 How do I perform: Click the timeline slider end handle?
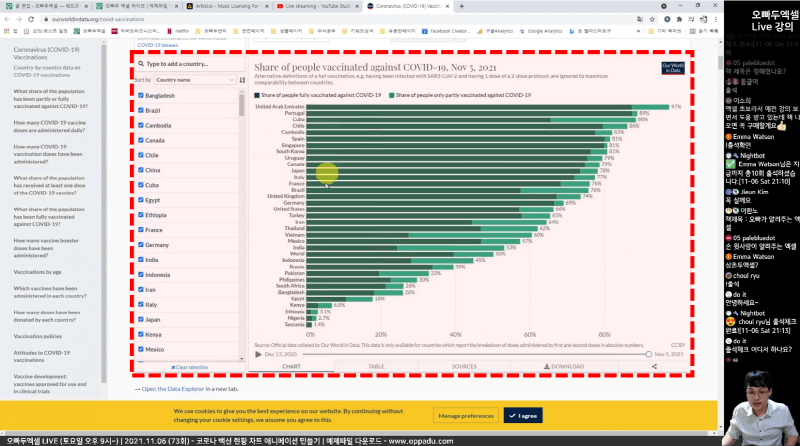648,354
